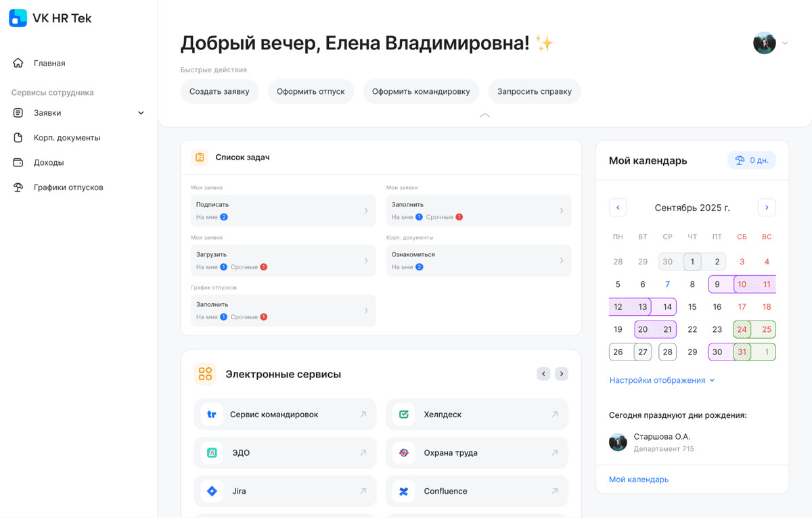Click the Jira logo icon
812x518 pixels.
coord(212,491)
